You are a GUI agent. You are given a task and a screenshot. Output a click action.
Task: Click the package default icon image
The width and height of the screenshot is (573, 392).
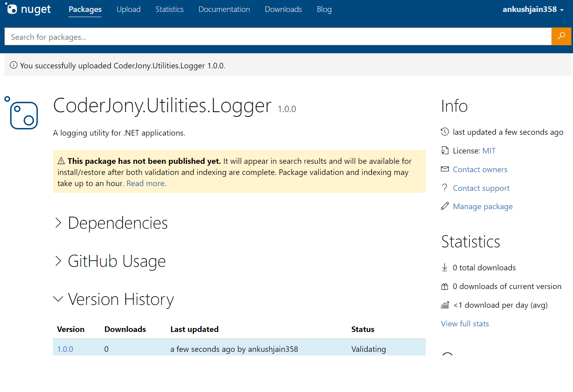point(21,113)
